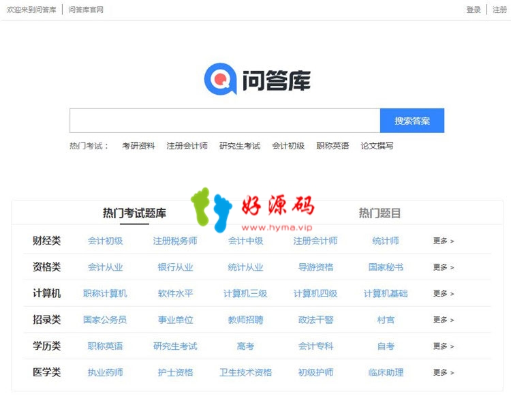
Task: Open the 高考 link
Action: pyautogui.click(x=245, y=346)
